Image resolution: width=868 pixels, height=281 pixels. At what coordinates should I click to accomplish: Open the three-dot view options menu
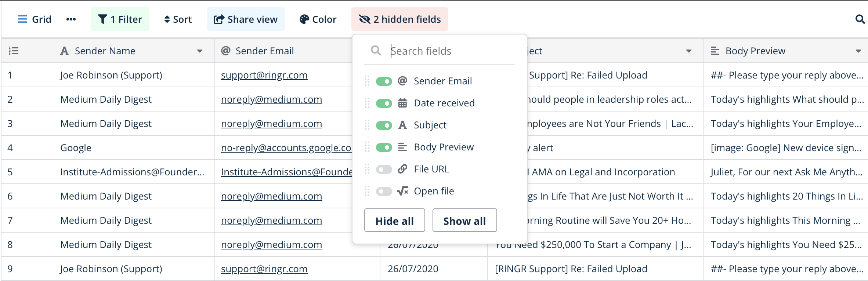click(71, 19)
